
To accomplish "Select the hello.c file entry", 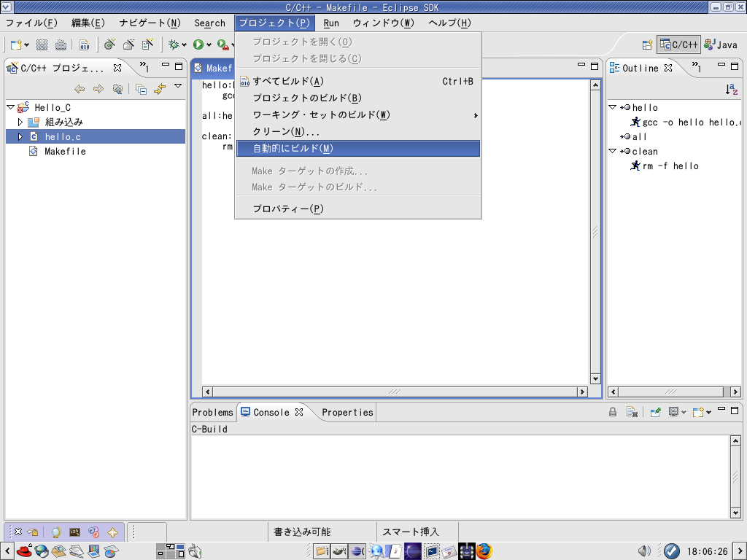I will pyautogui.click(x=63, y=136).
